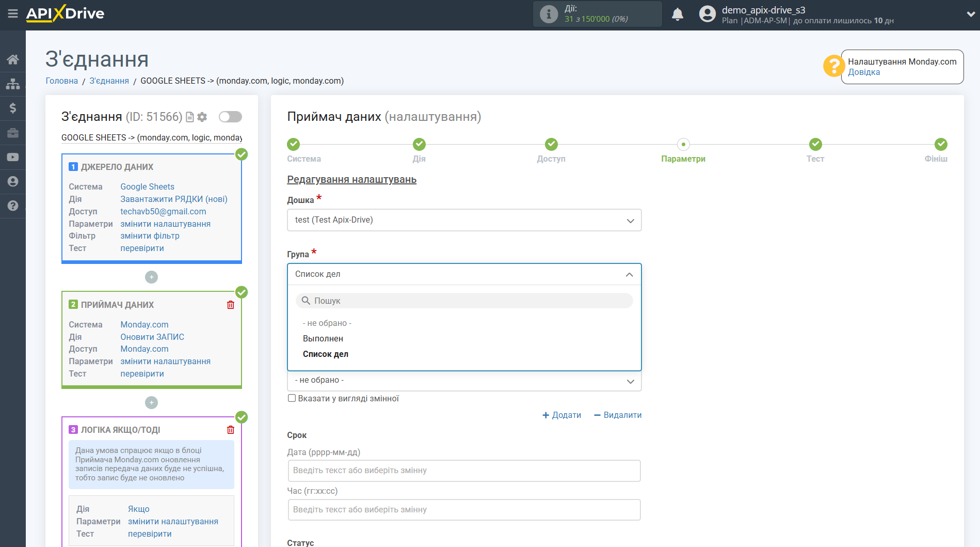Open the '- не обрано -' dropdown below Група

[464, 381]
